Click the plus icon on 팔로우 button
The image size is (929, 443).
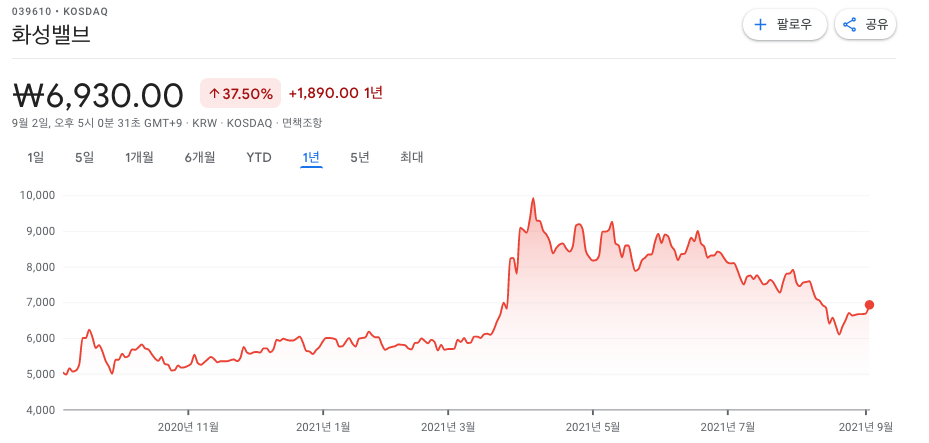[x=760, y=24]
